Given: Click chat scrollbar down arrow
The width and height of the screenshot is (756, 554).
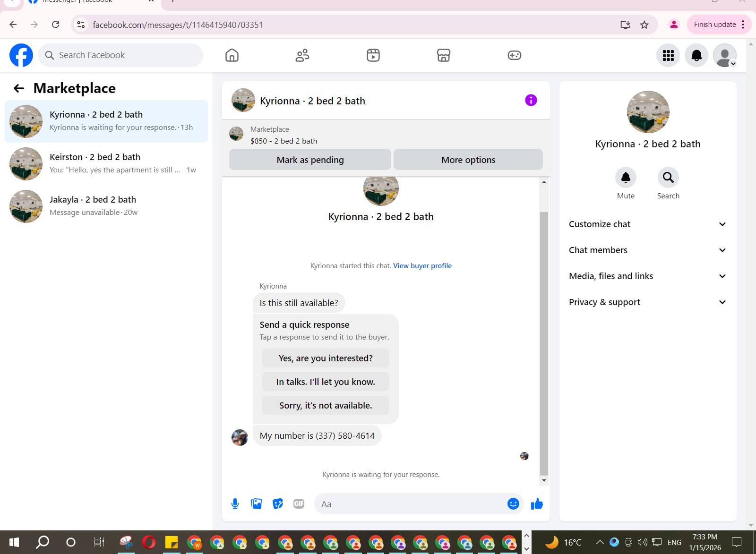Looking at the screenshot, I should [544, 481].
